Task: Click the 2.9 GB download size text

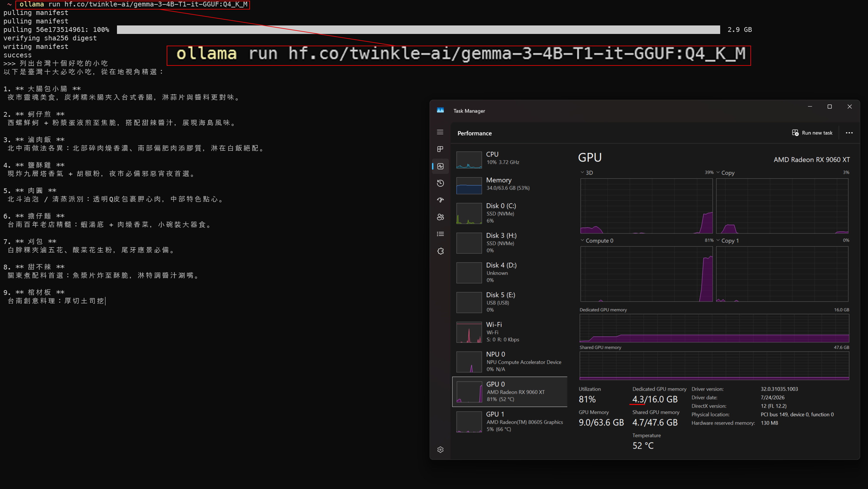Action: coord(739,30)
